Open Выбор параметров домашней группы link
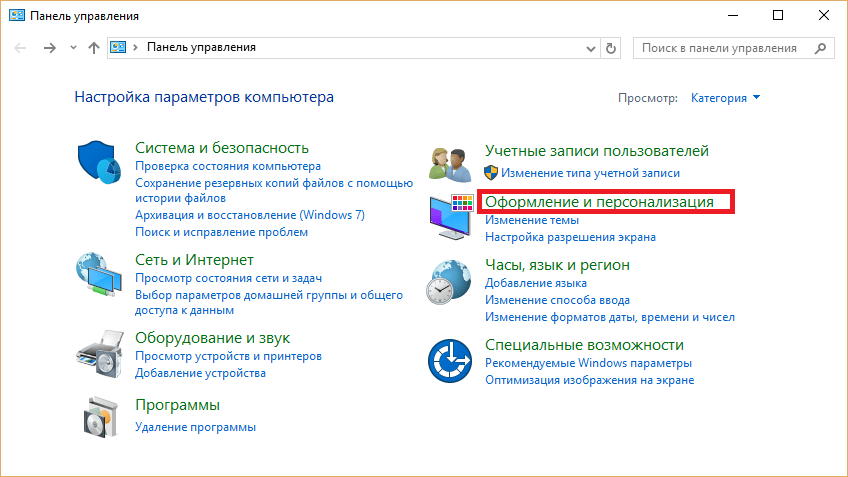Viewport: 848px width, 477px height. (269, 302)
